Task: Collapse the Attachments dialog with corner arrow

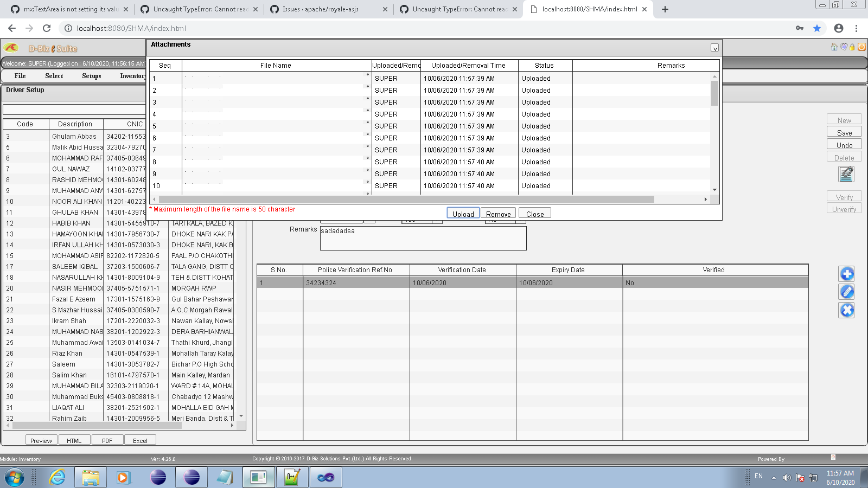Action: [x=714, y=48]
